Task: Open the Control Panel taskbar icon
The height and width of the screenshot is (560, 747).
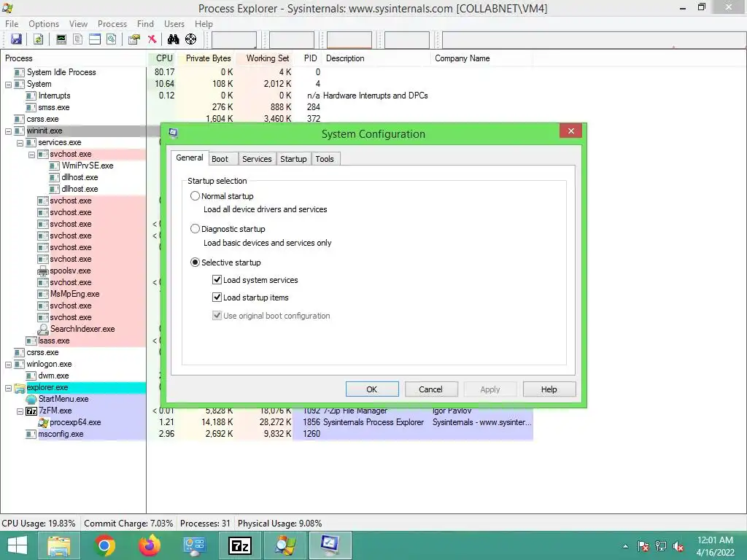Action: pyautogui.click(x=194, y=545)
